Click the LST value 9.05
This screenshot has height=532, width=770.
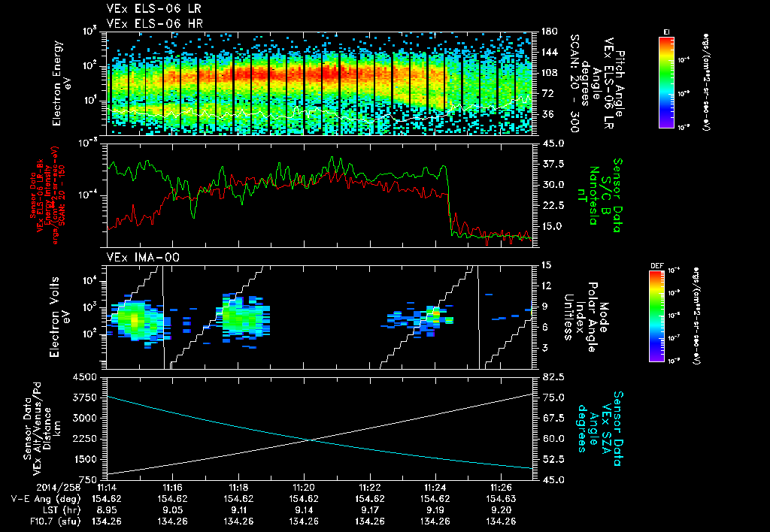tap(172, 510)
